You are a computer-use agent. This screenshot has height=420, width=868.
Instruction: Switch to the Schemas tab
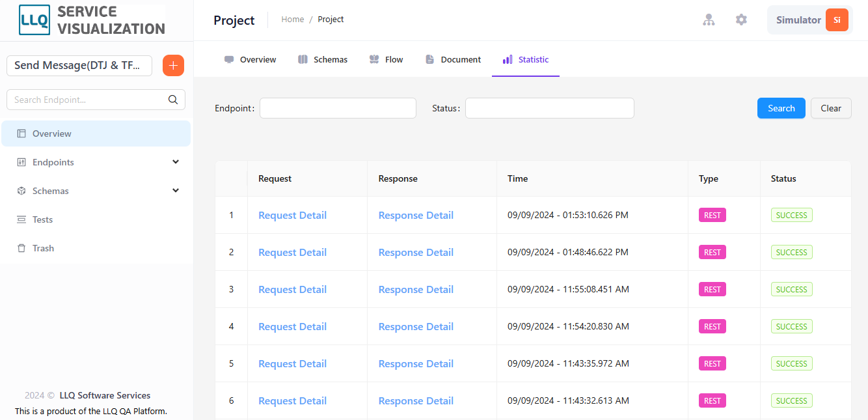coord(323,59)
